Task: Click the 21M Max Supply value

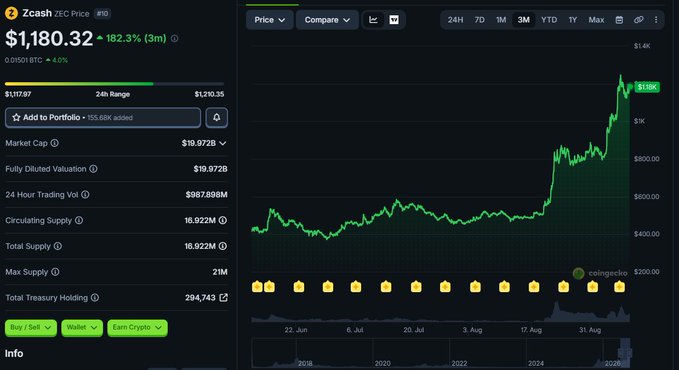Action: 220,272
